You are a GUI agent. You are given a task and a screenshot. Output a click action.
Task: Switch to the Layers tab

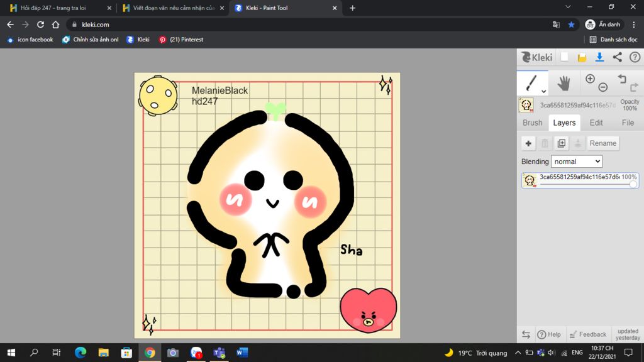(x=564, y=123)
